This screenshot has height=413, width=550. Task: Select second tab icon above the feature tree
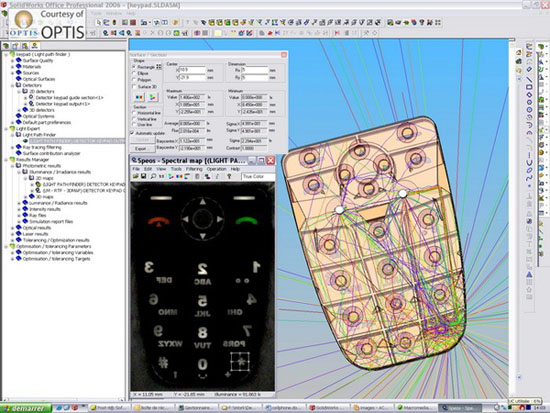[x=15, y=46]
